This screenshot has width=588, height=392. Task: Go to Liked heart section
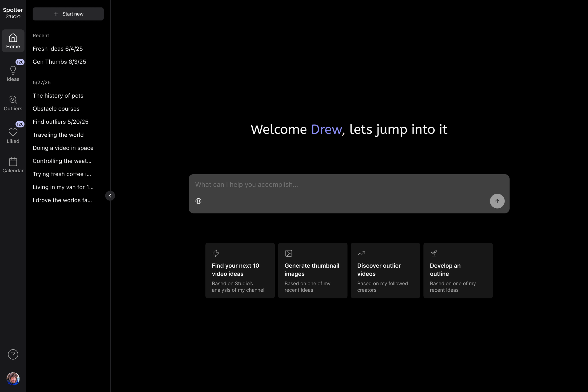click(x=13, y=135)
